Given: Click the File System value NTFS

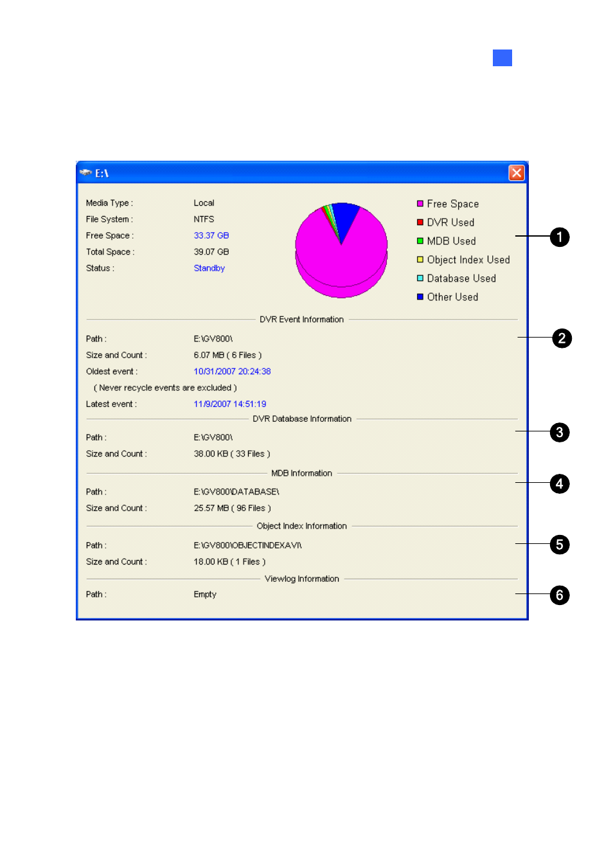Looking at the screenshot, I should [204, 219].
